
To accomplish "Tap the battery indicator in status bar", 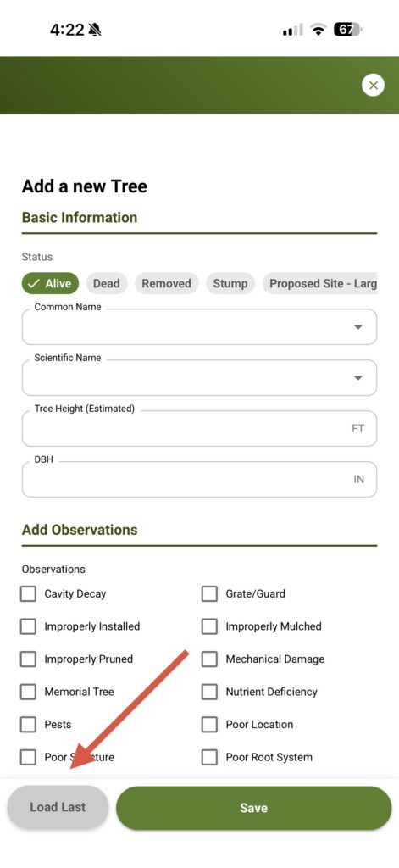I will click(x=347, y=30).
